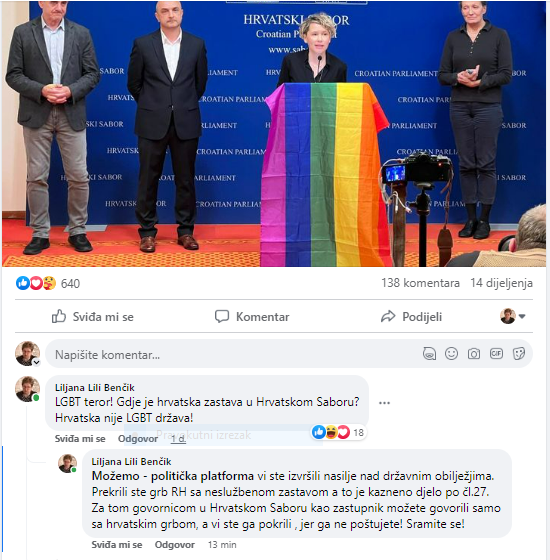
Task: Click into Napišite komentar text field
Action: tap(236, 354)
